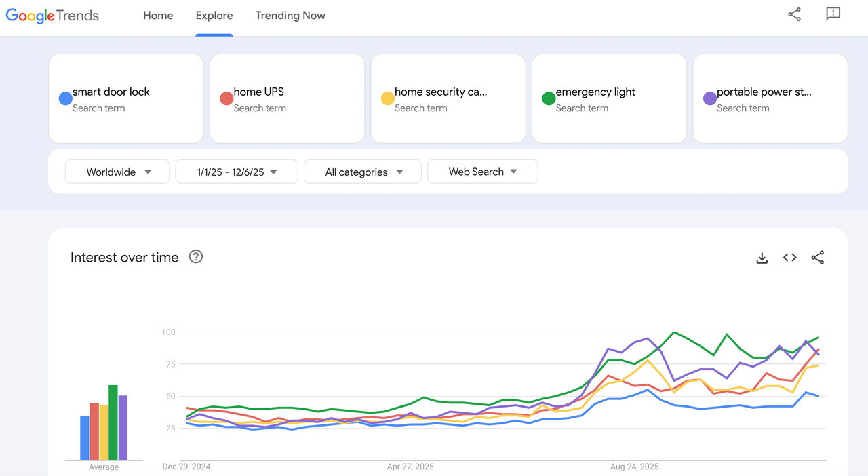Select the smart door lock search term card
Screen dimensions: 868x476
[125, 98]
